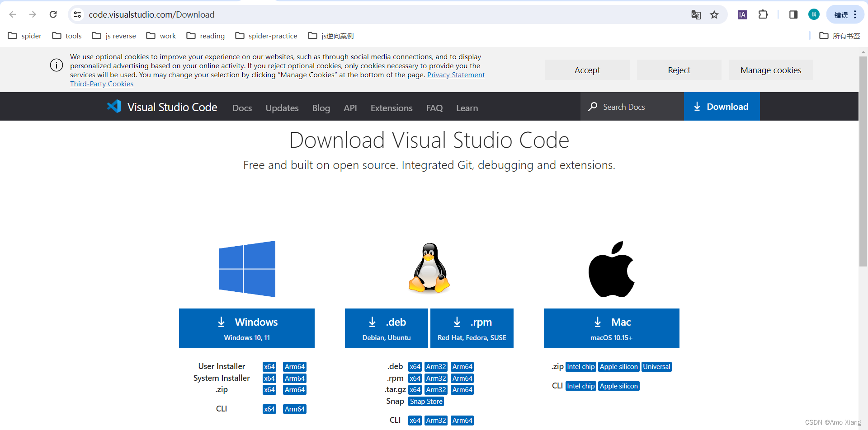Click the Windows logo image
868x430 pixels.
click(x=247, y=269)
